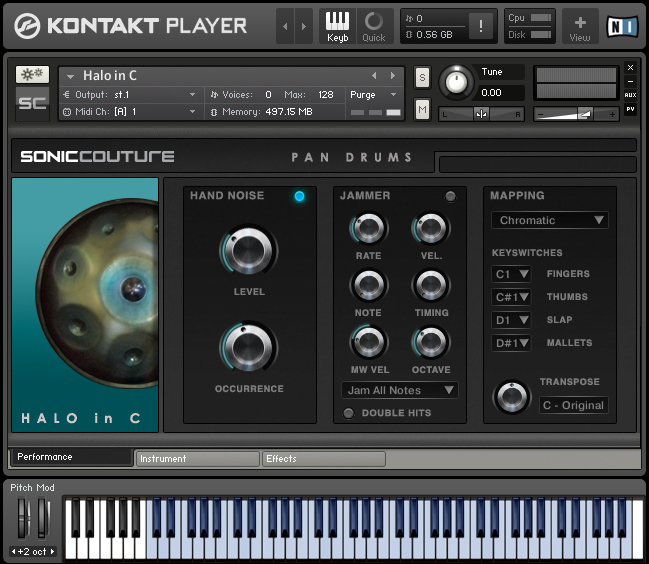649x564 pixels.
Task: Switch to the Effects tab
Action: coord(324,459)
